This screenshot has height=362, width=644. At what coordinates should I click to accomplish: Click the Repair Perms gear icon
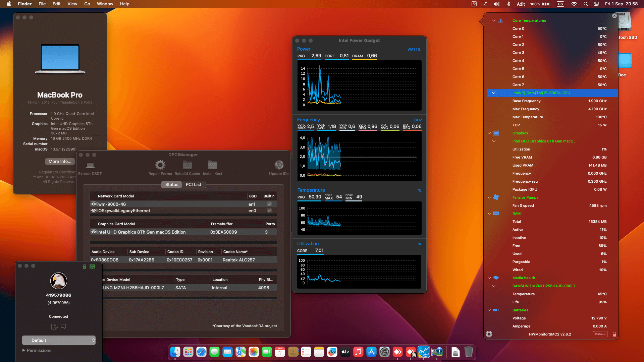(160, 165)
